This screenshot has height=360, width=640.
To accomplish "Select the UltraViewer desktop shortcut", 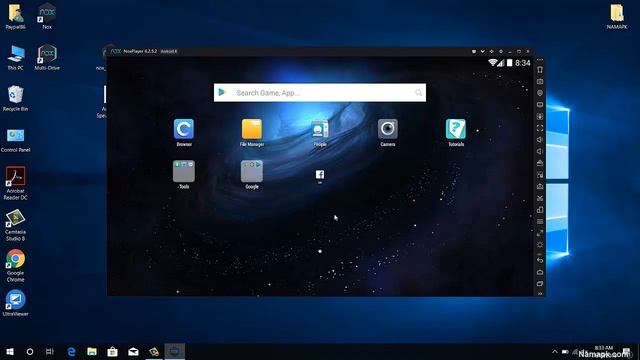I will (x=15, y=303).
